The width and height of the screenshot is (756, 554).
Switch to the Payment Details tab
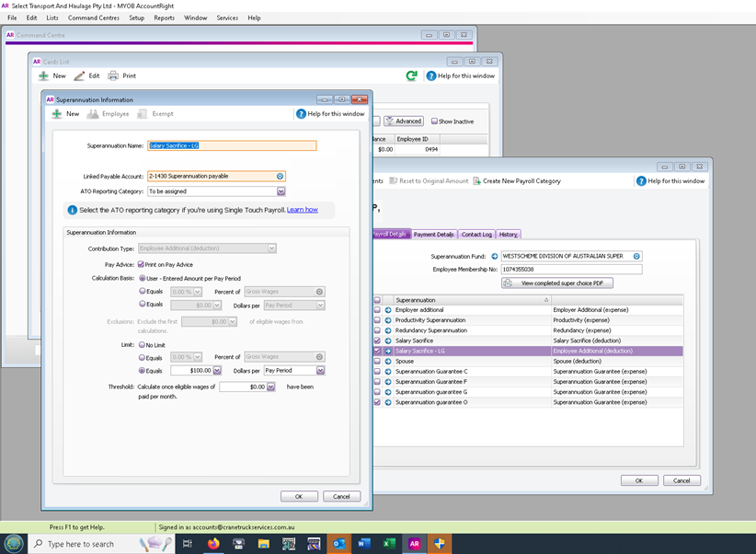(x=433, y=235)
